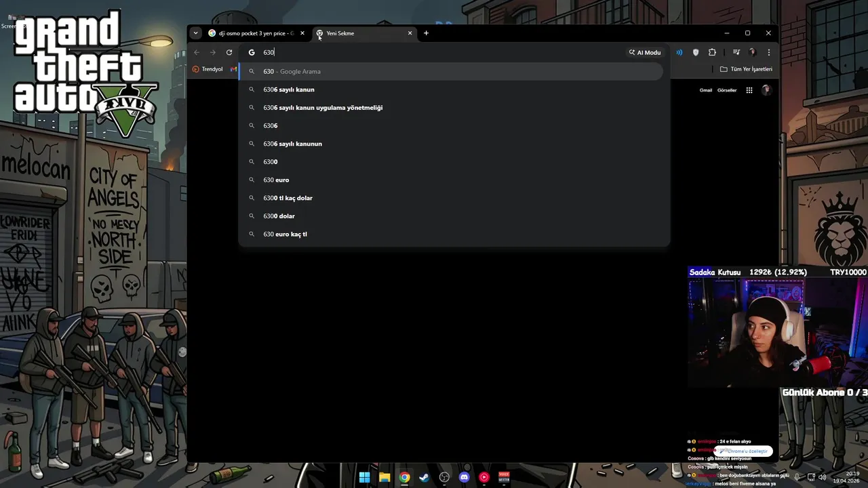
Task: Open the Extensions puzzle icon
Action: [x=712, y=52]
